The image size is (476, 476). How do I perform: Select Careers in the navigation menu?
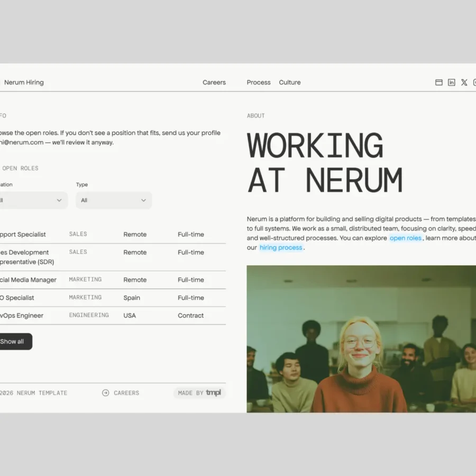pyautogui.click(x=214, y=83)
